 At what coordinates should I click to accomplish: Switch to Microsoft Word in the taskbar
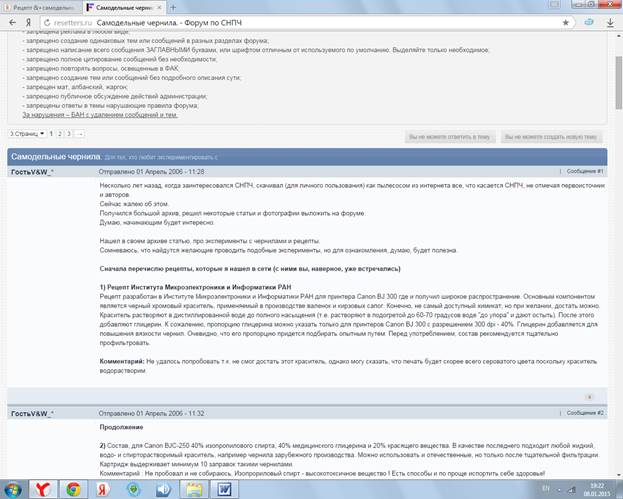tap(224, 489)
